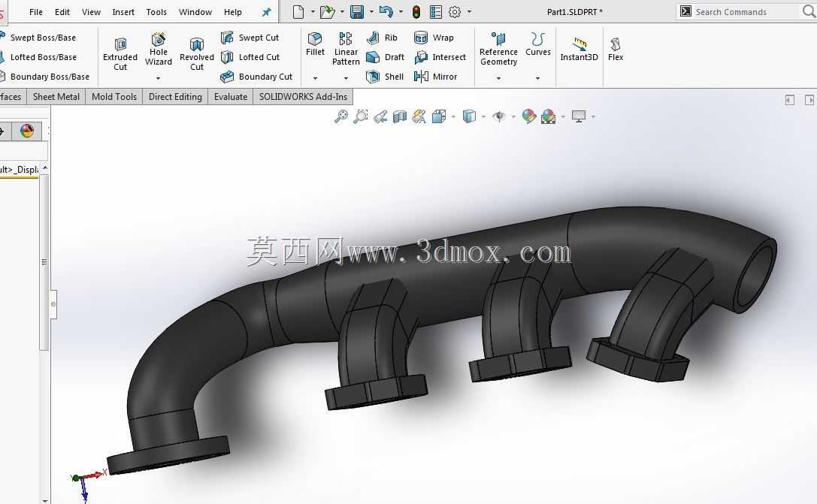Click the Save icon
Image resolution: width=817 pixels, height=504 pixels.
click(357, 11)
